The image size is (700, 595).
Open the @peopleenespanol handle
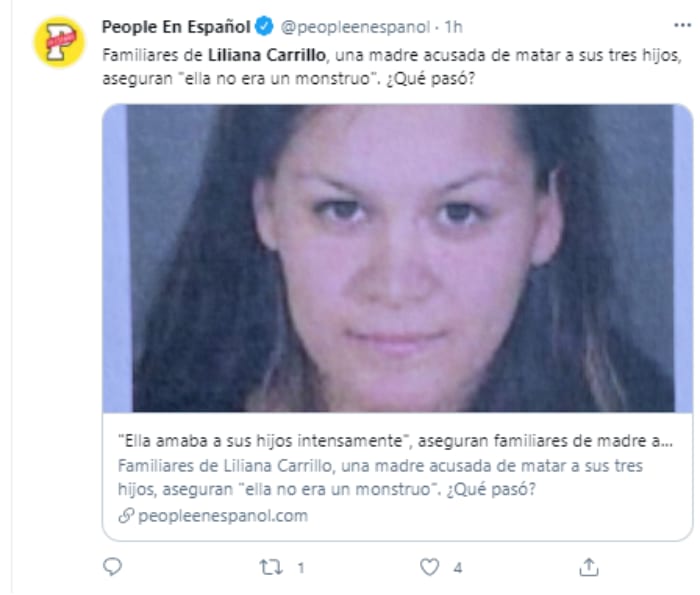click(x=355, y=27)
